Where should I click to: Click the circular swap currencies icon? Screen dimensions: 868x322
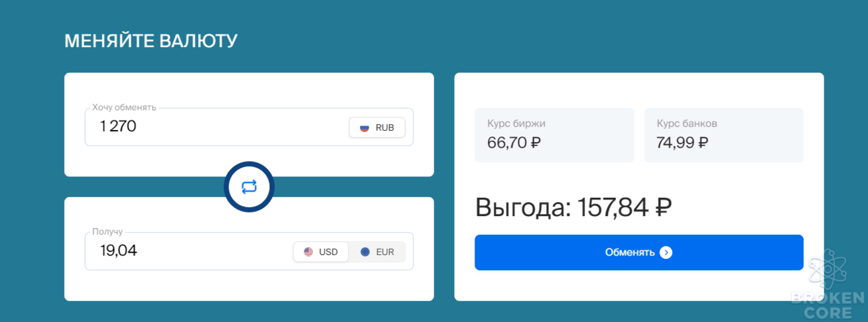(249, 187)
